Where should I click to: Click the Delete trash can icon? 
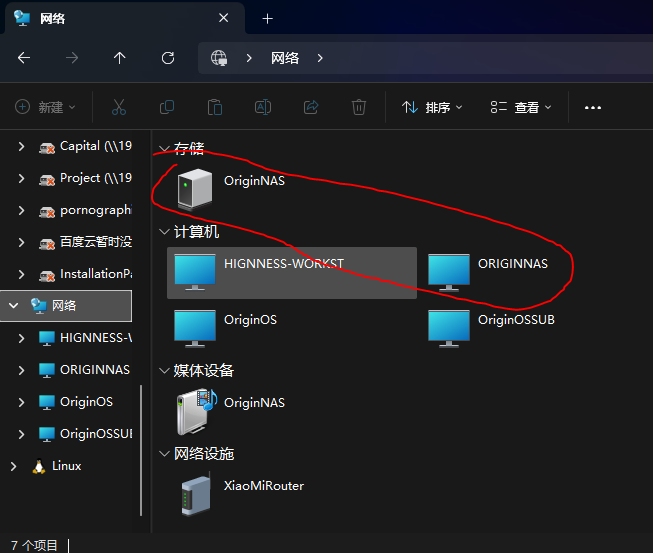click(x=359, y=107)
